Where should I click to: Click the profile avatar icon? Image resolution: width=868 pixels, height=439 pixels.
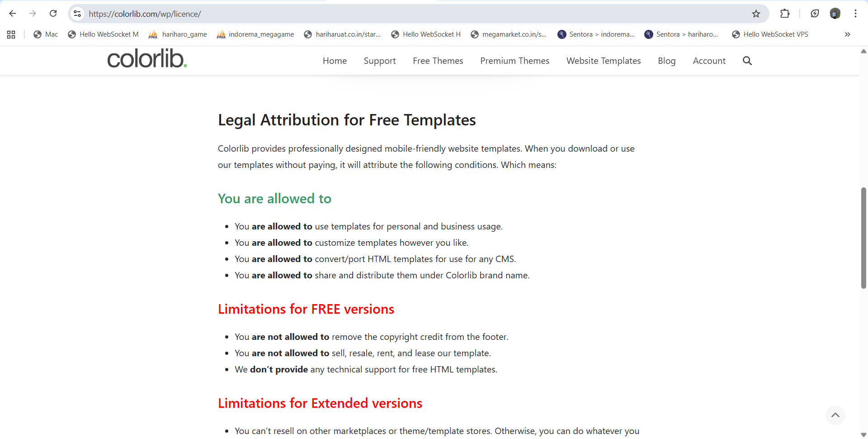(835, 14)
